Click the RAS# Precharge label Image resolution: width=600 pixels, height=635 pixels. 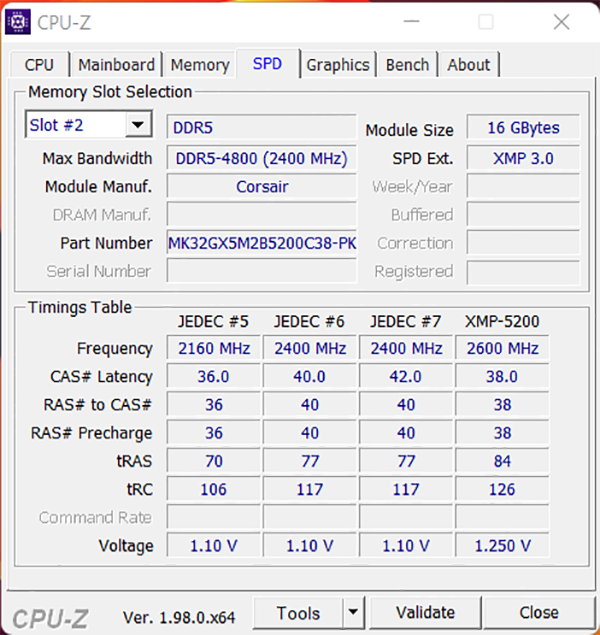[x=91, y=433]
